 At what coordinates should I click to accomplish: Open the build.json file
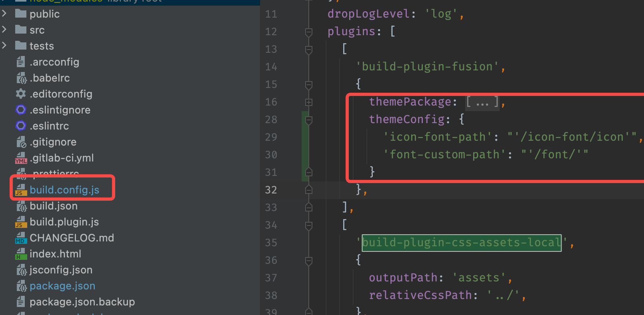click(x=54, y=206)
